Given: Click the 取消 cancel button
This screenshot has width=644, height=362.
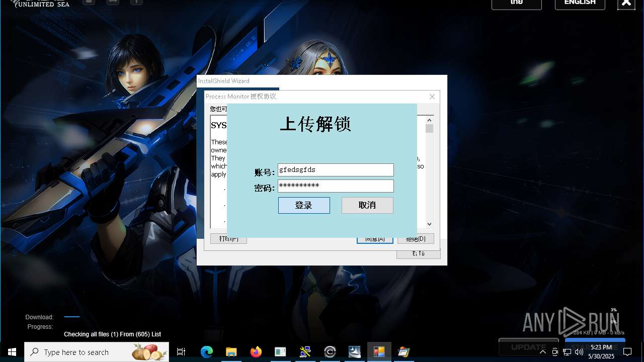Looking at the screenshot, I should tap(367, 205).
